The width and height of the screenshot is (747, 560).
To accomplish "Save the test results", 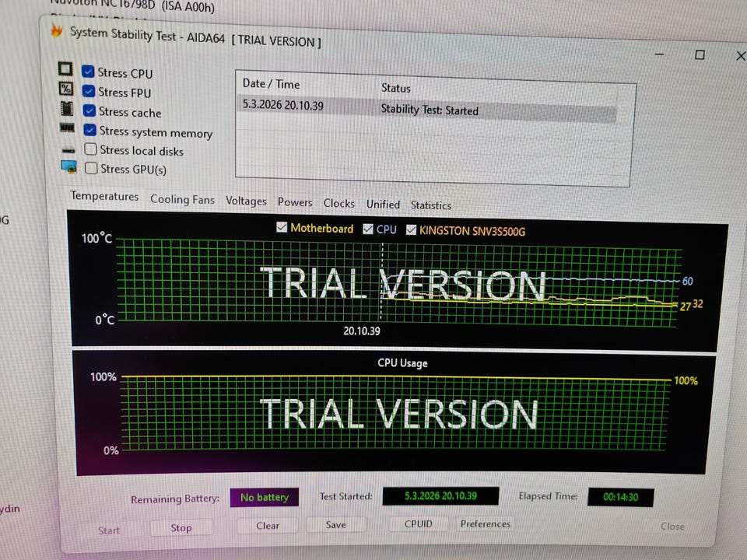I will pos(336,525).
